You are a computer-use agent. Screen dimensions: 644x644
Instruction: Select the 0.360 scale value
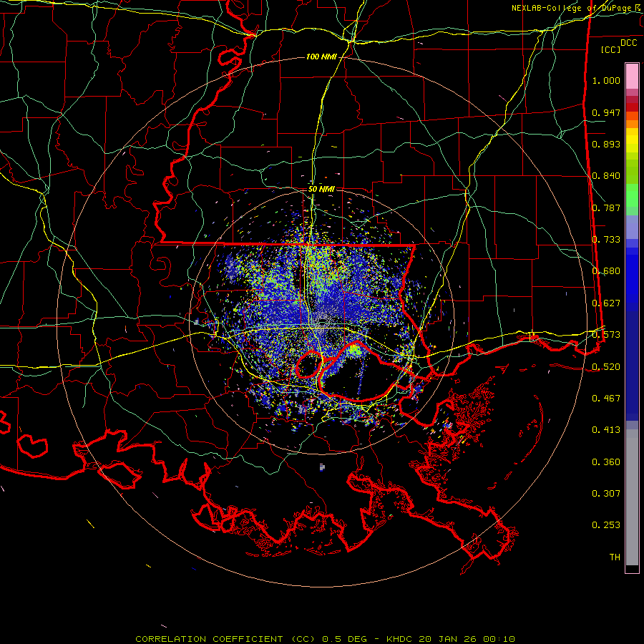606,462
